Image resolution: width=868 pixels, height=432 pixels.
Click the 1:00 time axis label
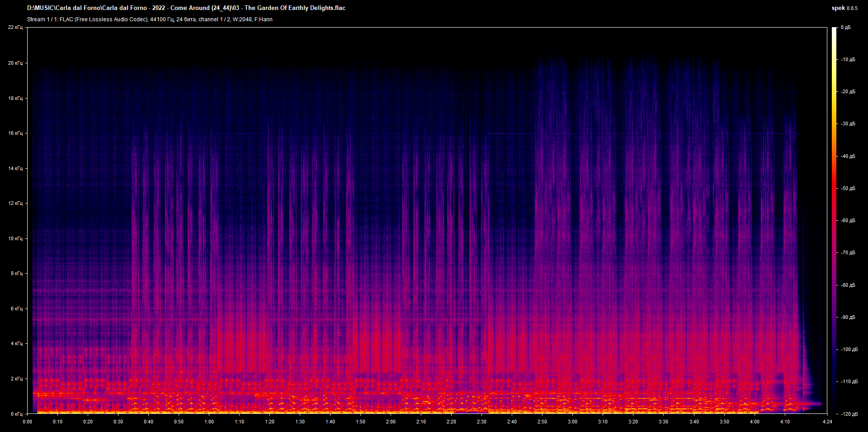click(209, 422)
